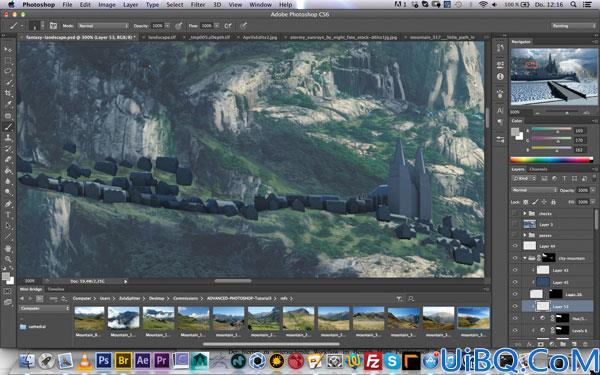Open the Flow dropdown arrow
The width and height of the screenshot is (600, 375).
[217, 26]
